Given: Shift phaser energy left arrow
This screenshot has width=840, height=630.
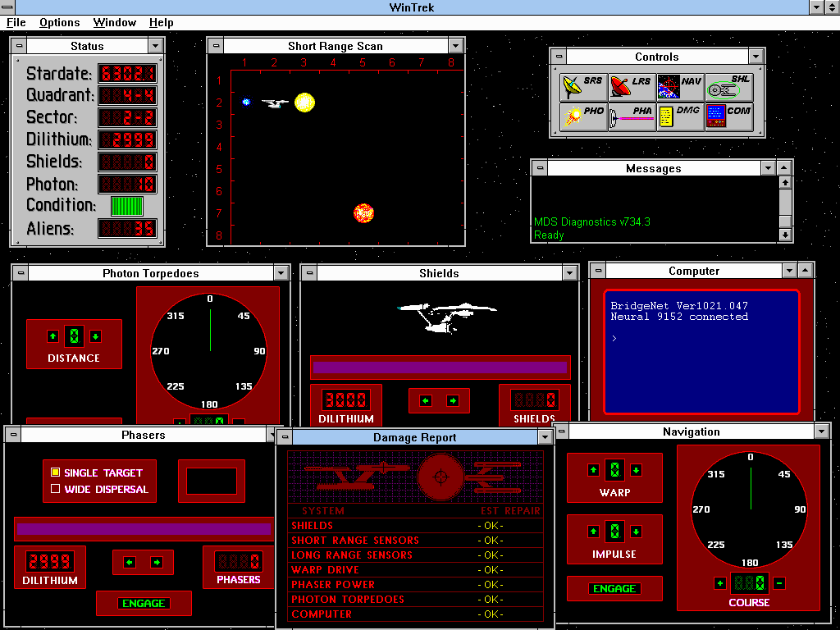Looking at the screenshot, I should click(129, 562).
